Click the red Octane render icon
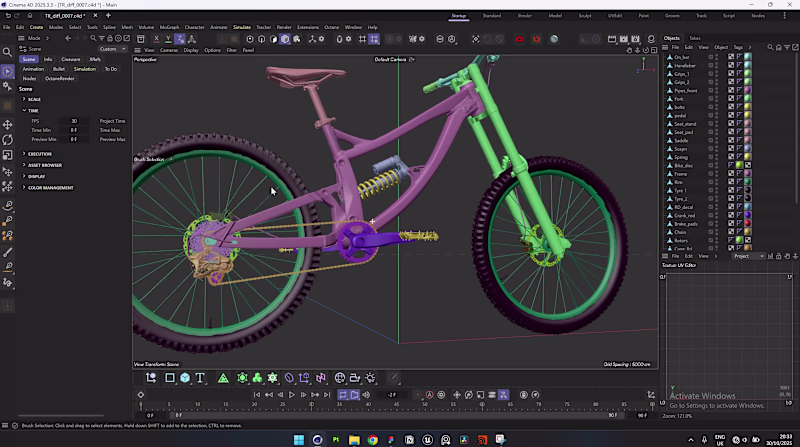Screen dimensions: 800x447 coord(519,39)
